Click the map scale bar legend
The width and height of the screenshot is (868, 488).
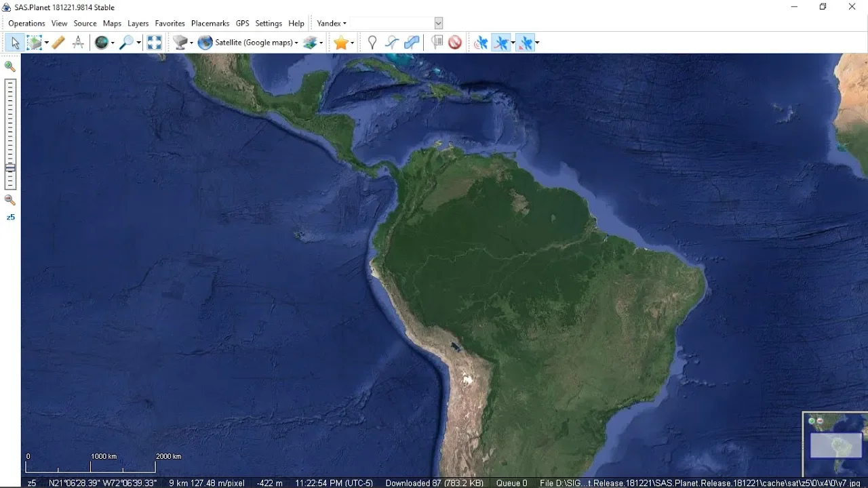pyautogui.click(x=104, y=463)
